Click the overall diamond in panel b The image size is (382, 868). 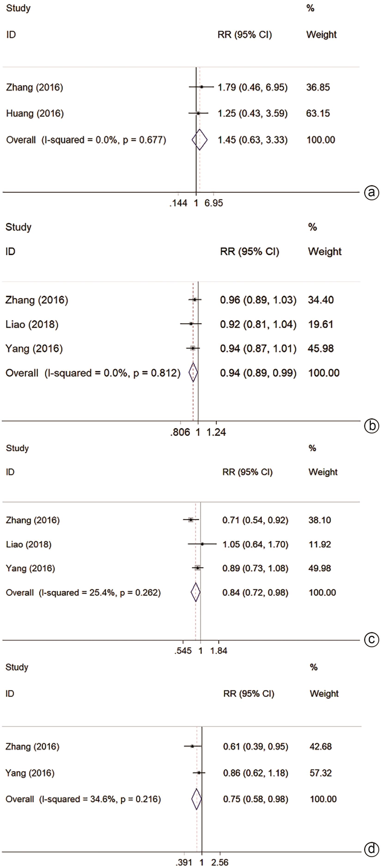(x=193, y=372)
